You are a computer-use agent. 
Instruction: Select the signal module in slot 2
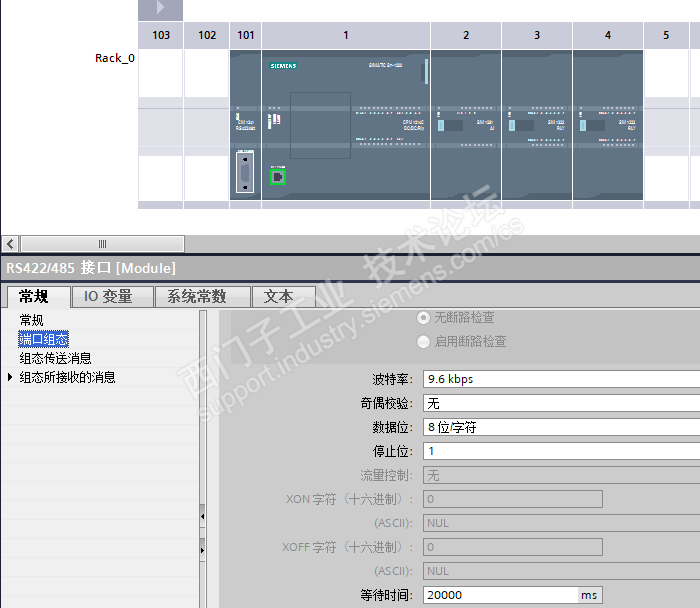466,125
